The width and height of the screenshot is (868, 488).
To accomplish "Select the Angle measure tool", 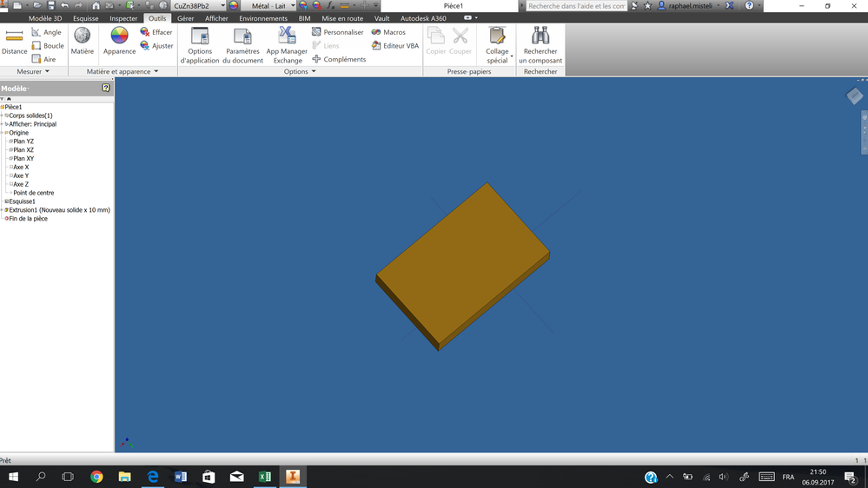I will tap(47, 32).
